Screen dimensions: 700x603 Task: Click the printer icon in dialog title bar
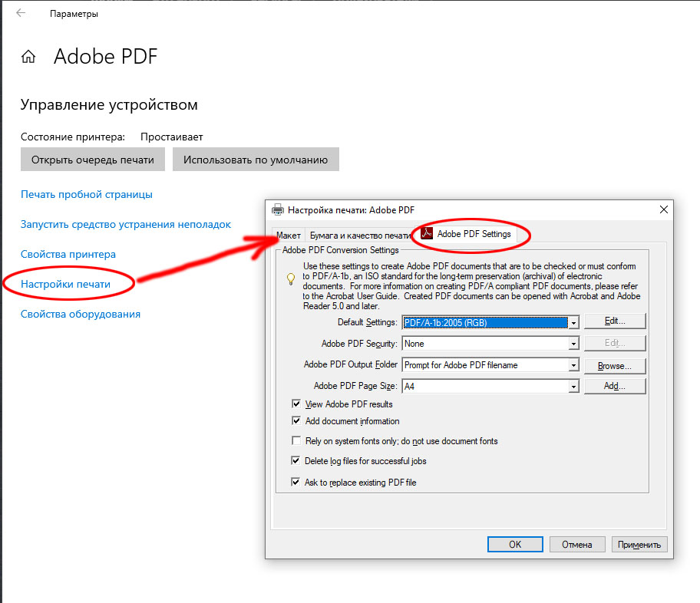pos(278,209)
